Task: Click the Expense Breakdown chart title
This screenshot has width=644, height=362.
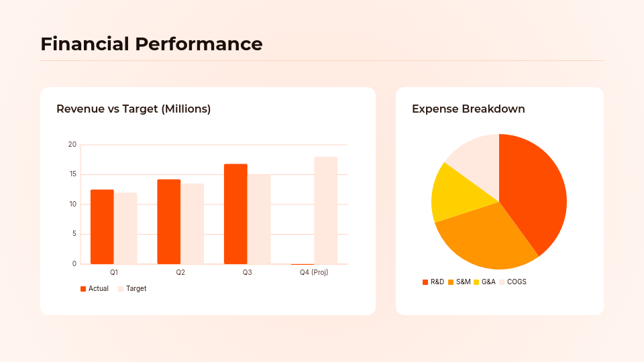Action: 468,109
